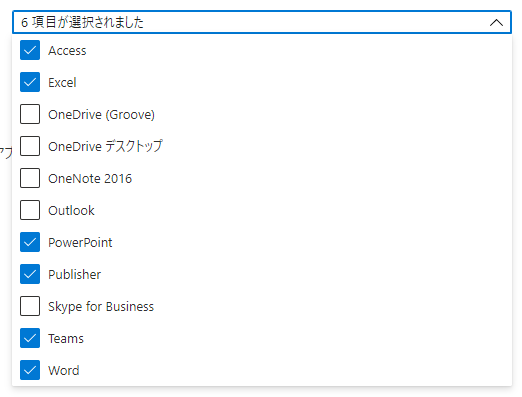Click the Skype for Business label text
This screenshot has width=522, height=397.
coord(101,307)
